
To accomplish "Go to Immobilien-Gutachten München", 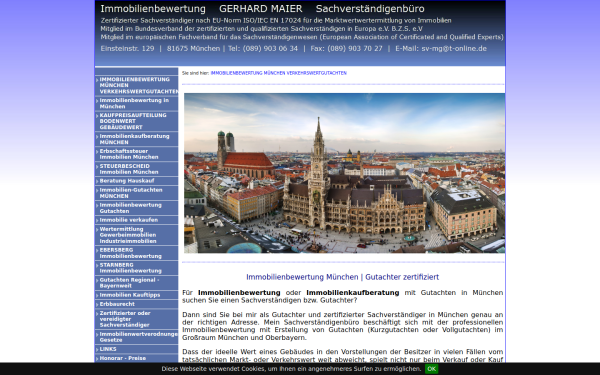I will pyautogui.click(x=136, y=193).
